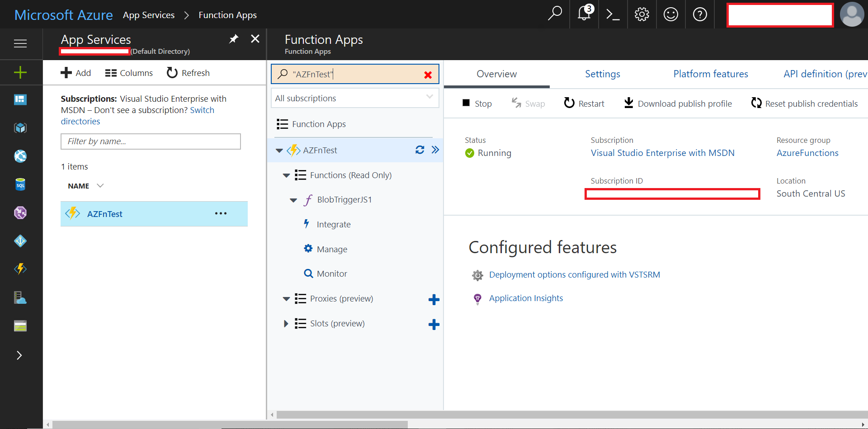
Task: Open the server cloud sidebar icon
Action: click(x=20, y=297)
